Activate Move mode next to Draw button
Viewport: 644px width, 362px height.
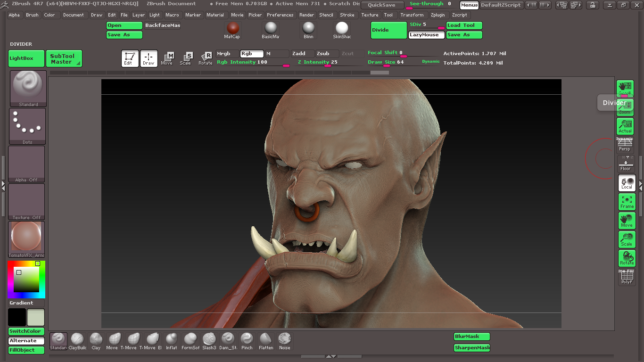[x=167, y=58]
